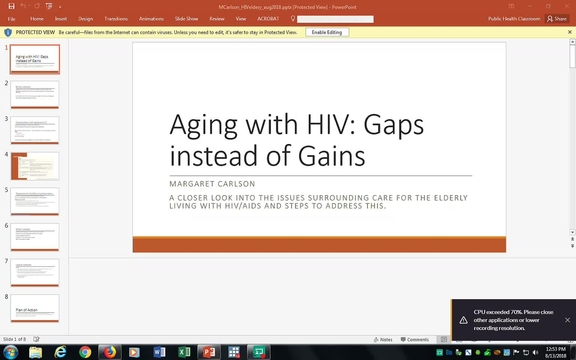Open the Animations ribbon tab
This screenshot has height=360, width=576.
tap(151, 19)
